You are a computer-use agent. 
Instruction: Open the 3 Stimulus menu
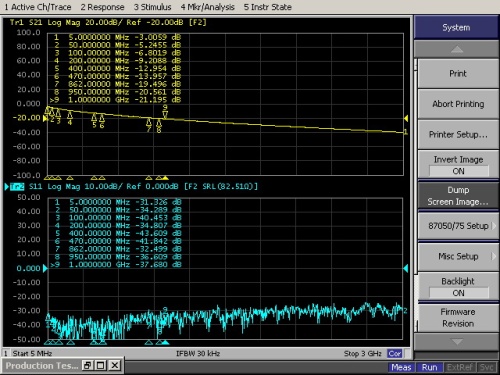coord(152,7)
